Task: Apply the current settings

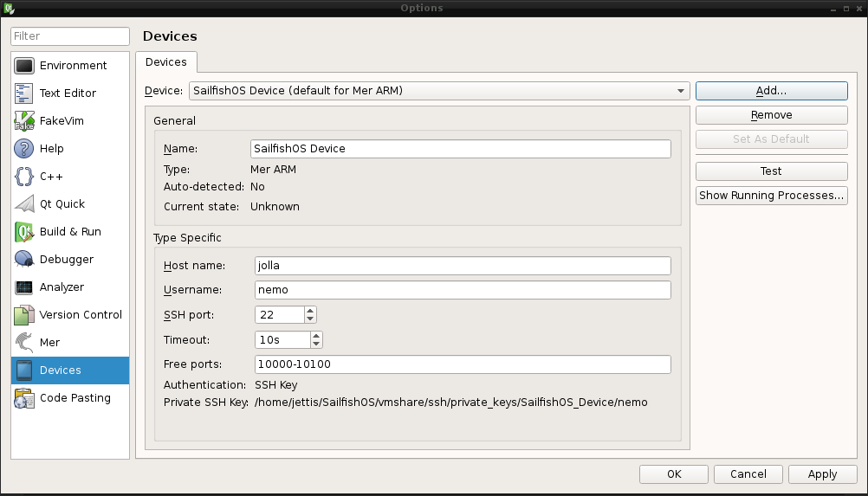Action: [822, 474]
